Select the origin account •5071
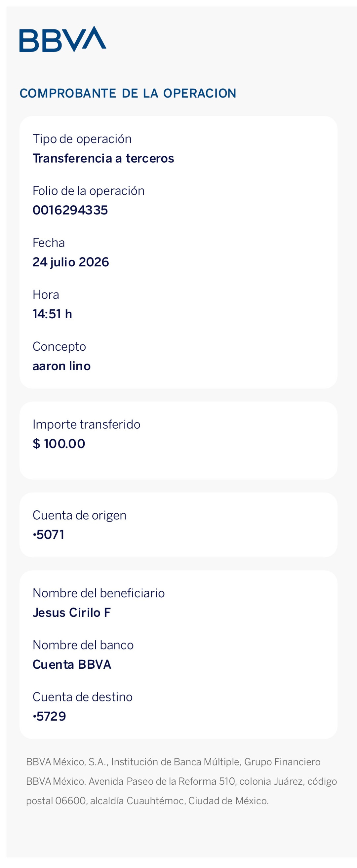 [x=49, y=535]
